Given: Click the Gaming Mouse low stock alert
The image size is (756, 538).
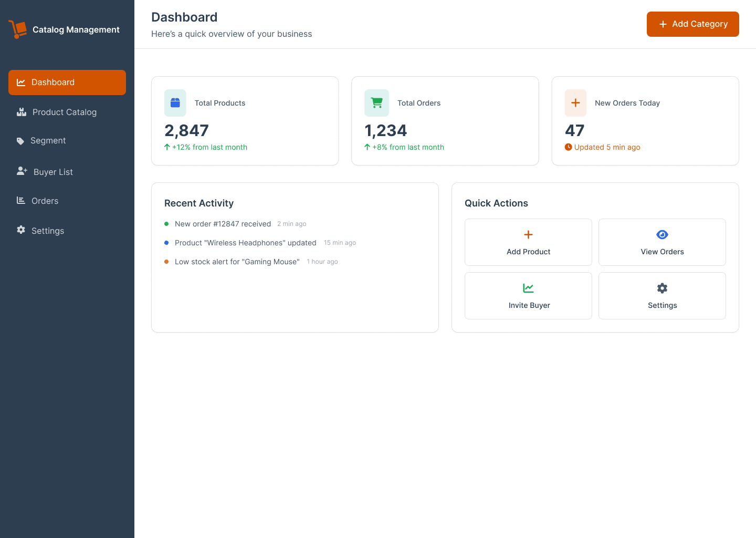Looking at the screenshot, I should (x=237, y=262).
